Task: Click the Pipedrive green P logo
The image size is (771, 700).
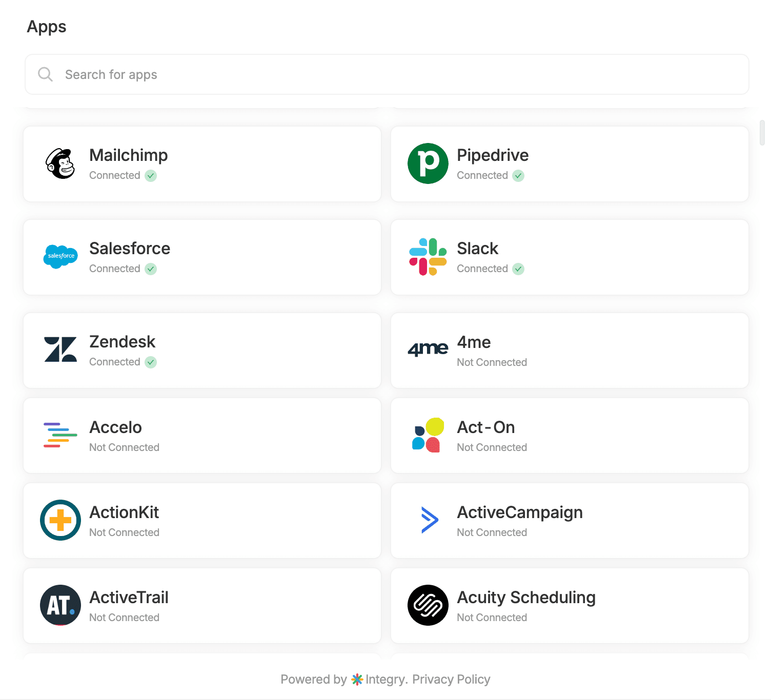Action: (428, 163)
